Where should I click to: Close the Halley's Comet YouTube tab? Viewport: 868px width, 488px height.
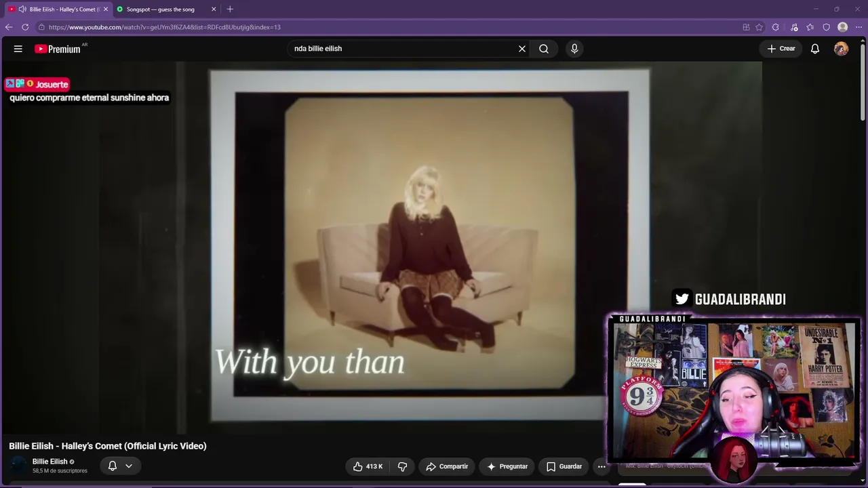pos(106,9)
